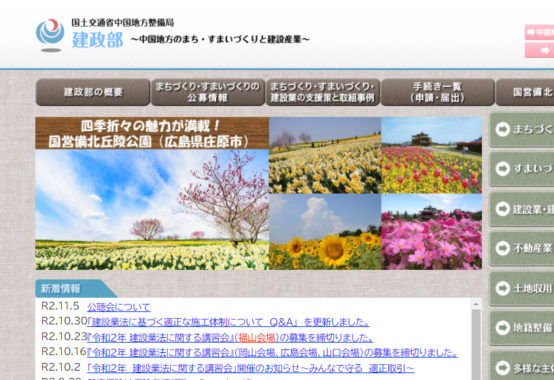Image resolution: width=554 pixels, height=380 pixels.
Task: Open 建設業の支援策と取組事例 menu item
Action: tap(323, 92)
